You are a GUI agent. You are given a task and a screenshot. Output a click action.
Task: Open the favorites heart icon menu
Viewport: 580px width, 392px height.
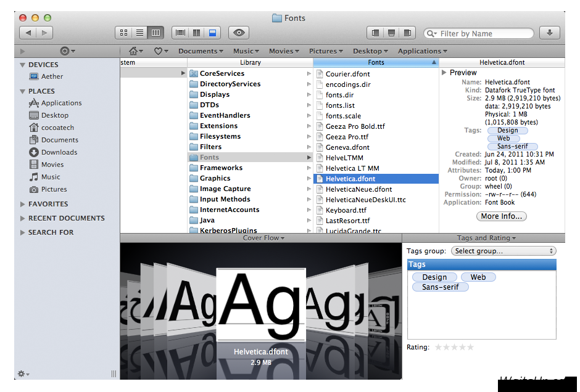[x=160, y=51]
